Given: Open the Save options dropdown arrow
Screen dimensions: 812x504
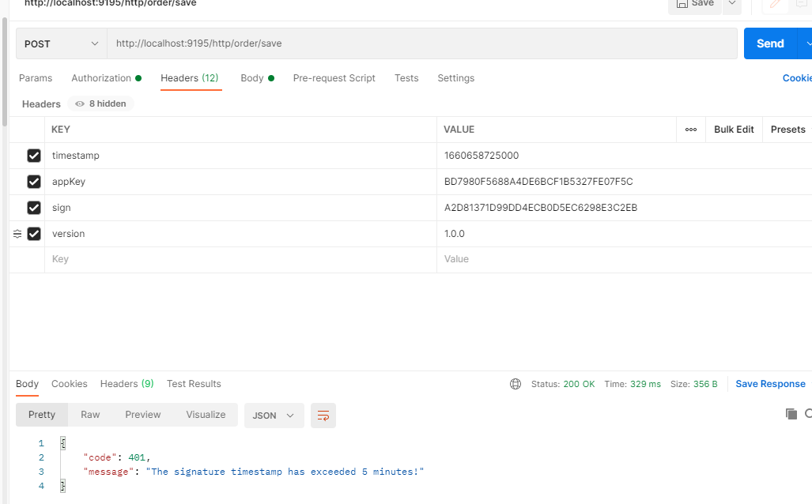Looking at the screenshot, I should pos(731,4).
